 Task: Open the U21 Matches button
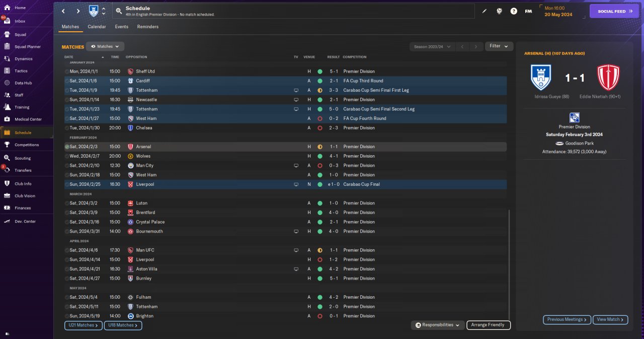[x=84, y=325]
